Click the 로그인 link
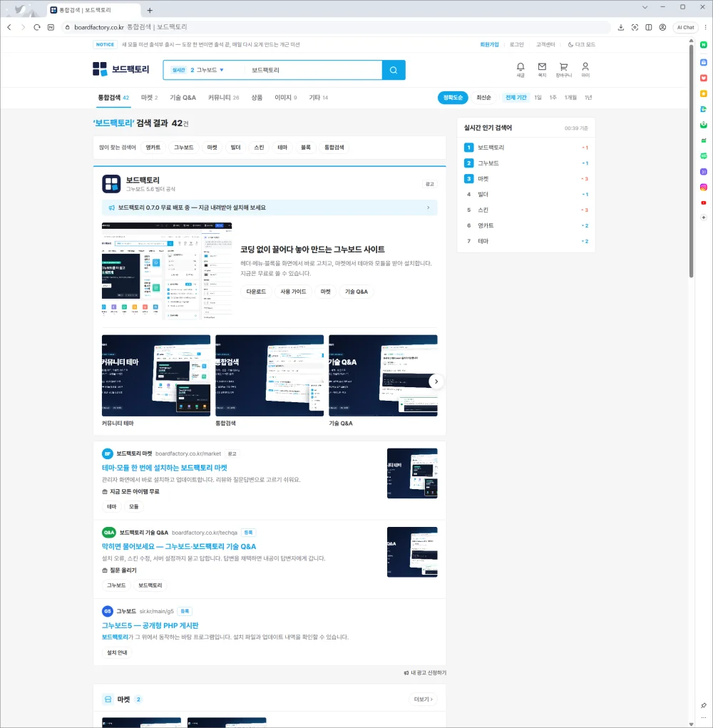713x728 pixels. [x=517, y=45]
